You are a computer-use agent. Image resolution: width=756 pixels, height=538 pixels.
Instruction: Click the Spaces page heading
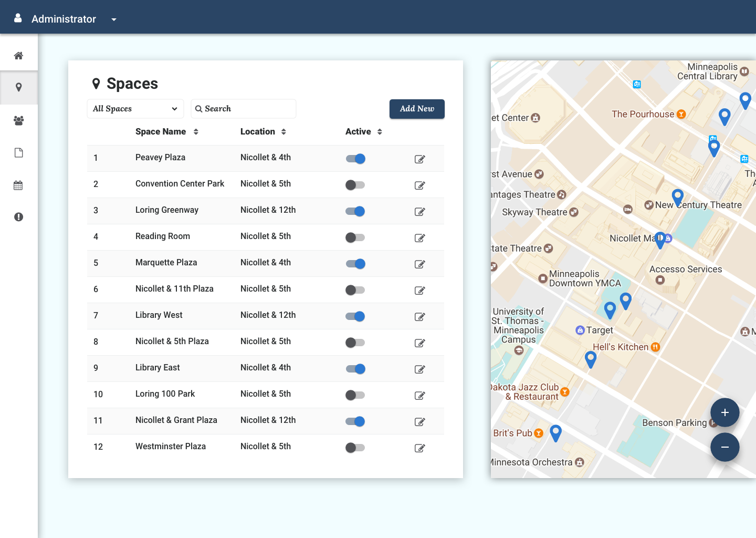click(x=132, y=84)
